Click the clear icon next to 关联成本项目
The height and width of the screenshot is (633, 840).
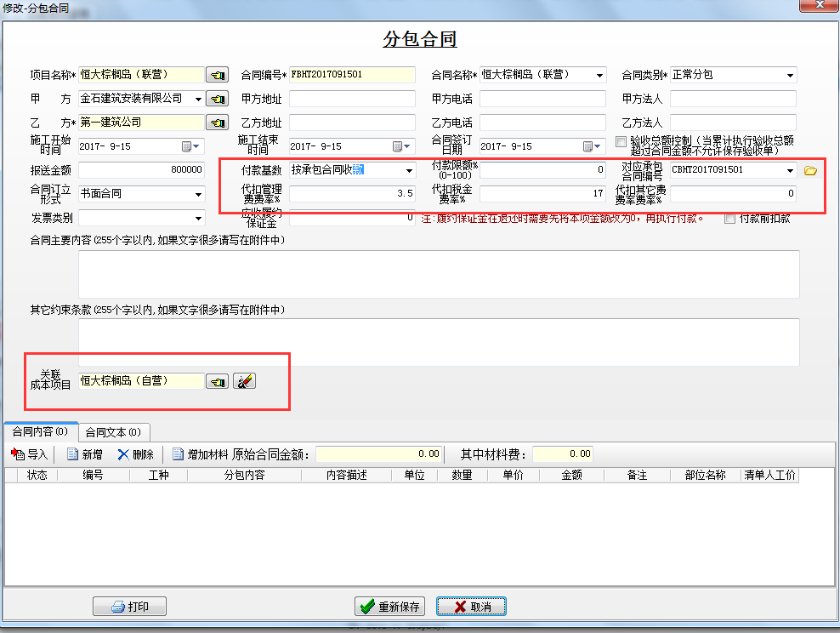click(245, 382)
